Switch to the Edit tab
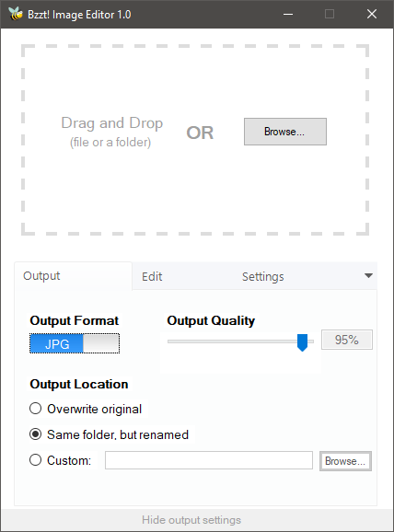Image resolution: width=394 pixels, height=532 pixels. pos(152,276)
